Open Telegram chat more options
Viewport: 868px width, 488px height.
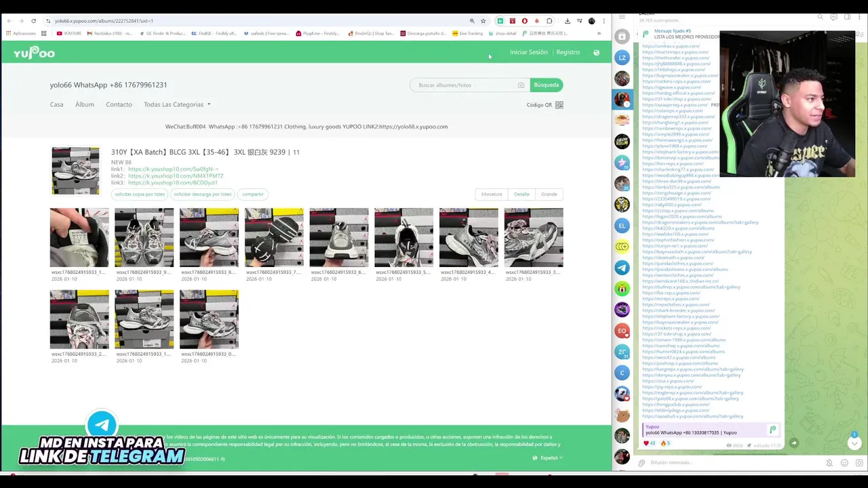(861, 17)
